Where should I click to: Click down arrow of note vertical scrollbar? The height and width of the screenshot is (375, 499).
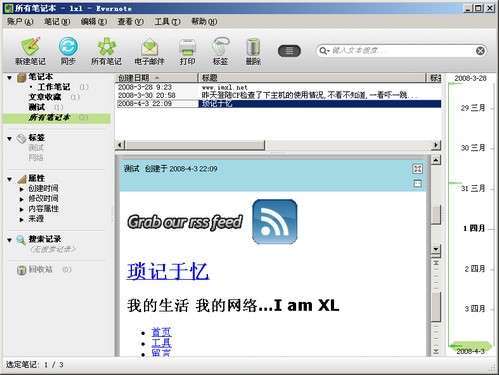(436, 249)
